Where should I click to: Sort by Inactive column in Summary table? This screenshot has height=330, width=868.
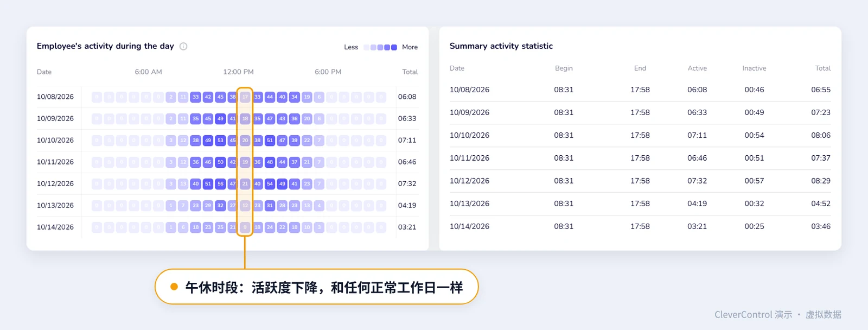tap(754, 68)
